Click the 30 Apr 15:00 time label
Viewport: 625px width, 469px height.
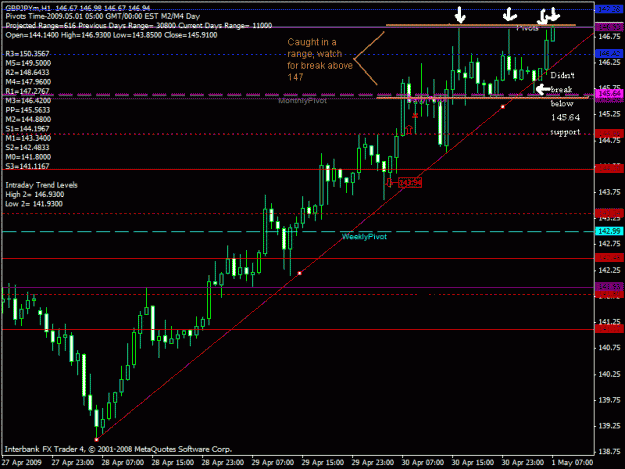[473, 463]
